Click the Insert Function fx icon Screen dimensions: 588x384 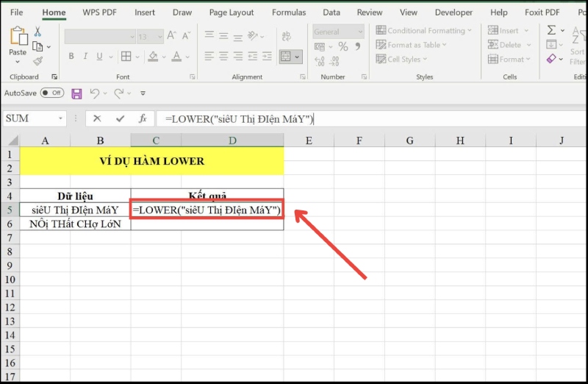click(143, 118)
